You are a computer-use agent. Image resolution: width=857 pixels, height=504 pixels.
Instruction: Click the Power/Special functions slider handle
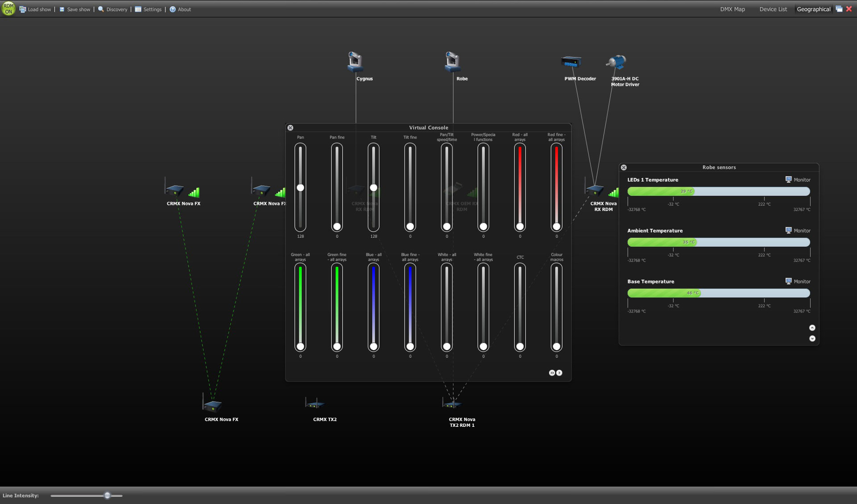tap(483, 227)
